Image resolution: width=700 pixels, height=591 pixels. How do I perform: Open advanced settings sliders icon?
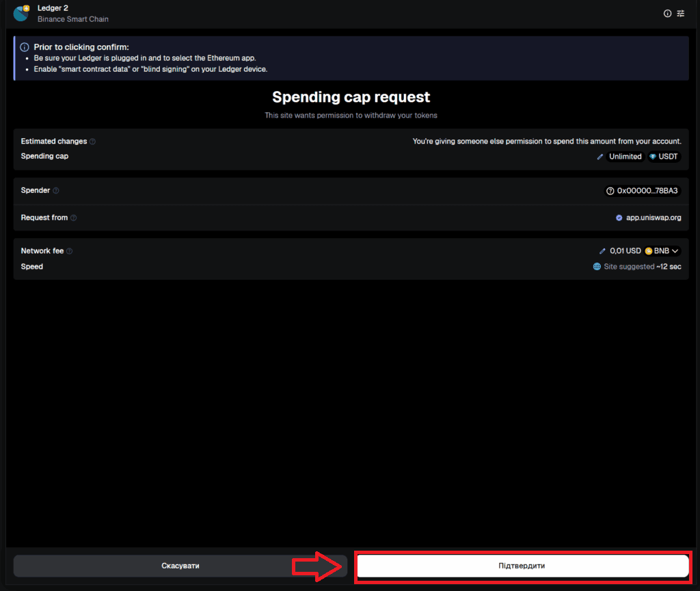coord(680,14)
